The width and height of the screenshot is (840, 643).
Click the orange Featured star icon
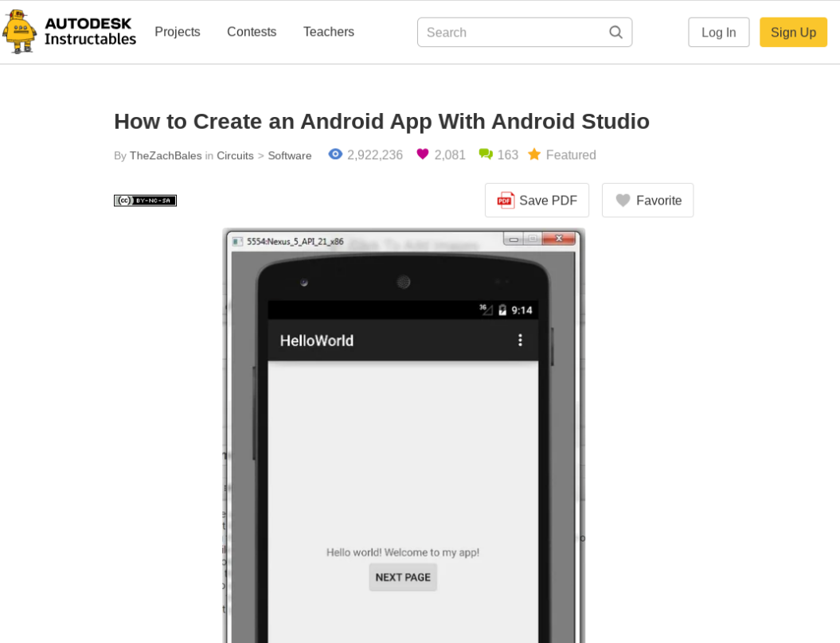pyautogui.click(x=534, y=154)
